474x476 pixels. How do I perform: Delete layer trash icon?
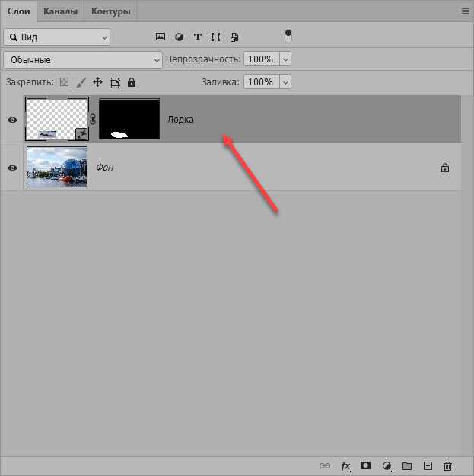(x=447, y=465)
